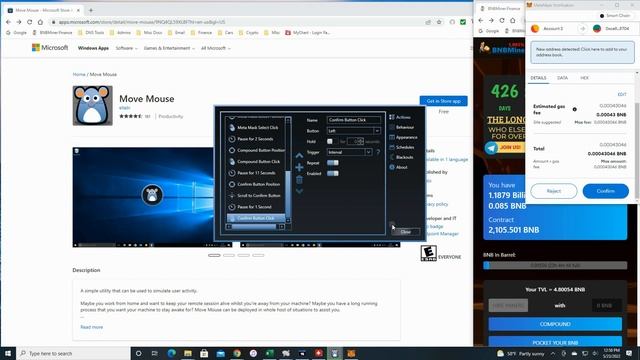The height and width of the screenshot is (360, 640).
Task: Open Chrome from the taskbar
Action: click(x=237, y=353)
